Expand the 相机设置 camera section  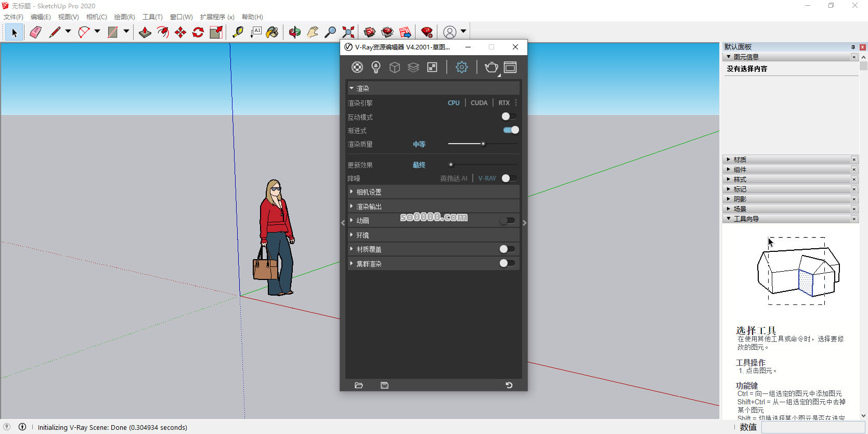[x=369, y=192]
